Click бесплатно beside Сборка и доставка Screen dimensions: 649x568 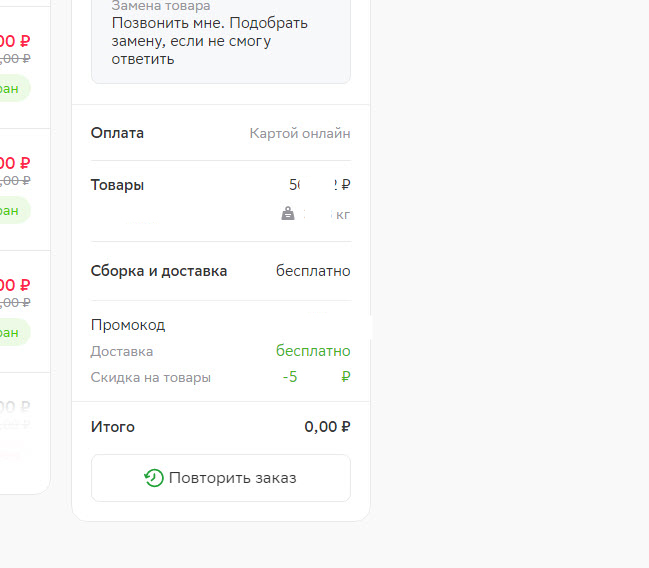tap(313, 271)
